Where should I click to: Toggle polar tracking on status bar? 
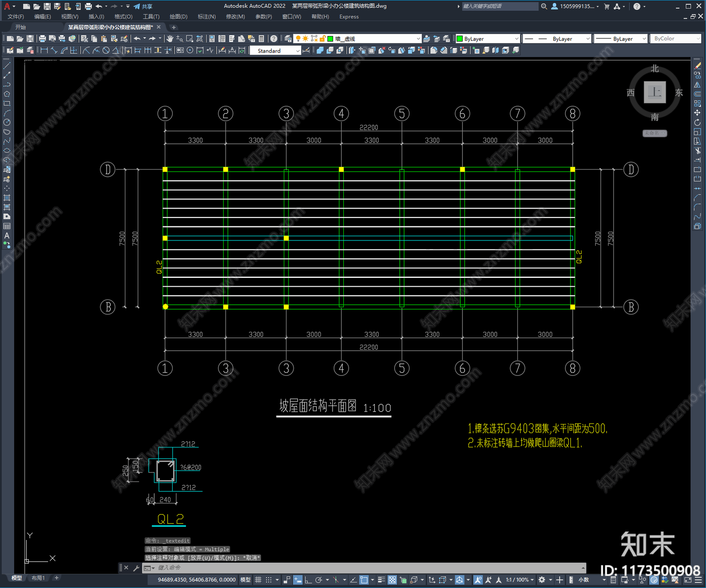[x=319, y=580]
